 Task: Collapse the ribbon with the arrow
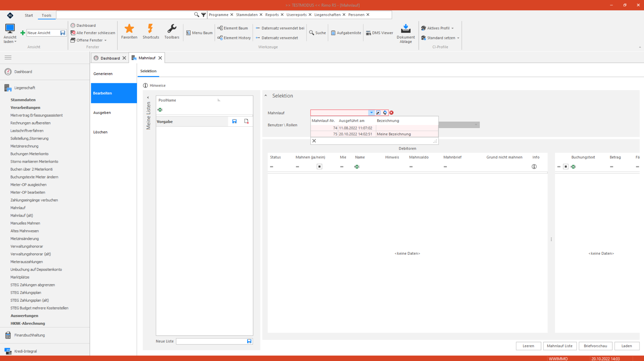(640, 47)
